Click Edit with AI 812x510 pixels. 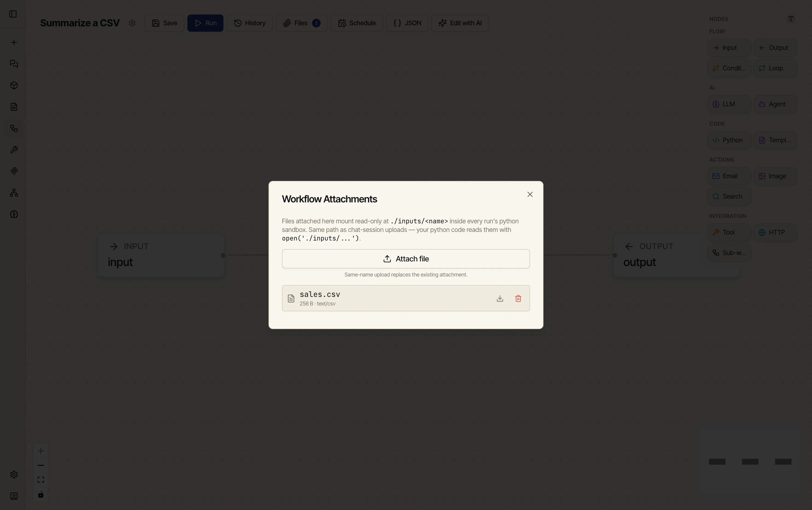460,23
